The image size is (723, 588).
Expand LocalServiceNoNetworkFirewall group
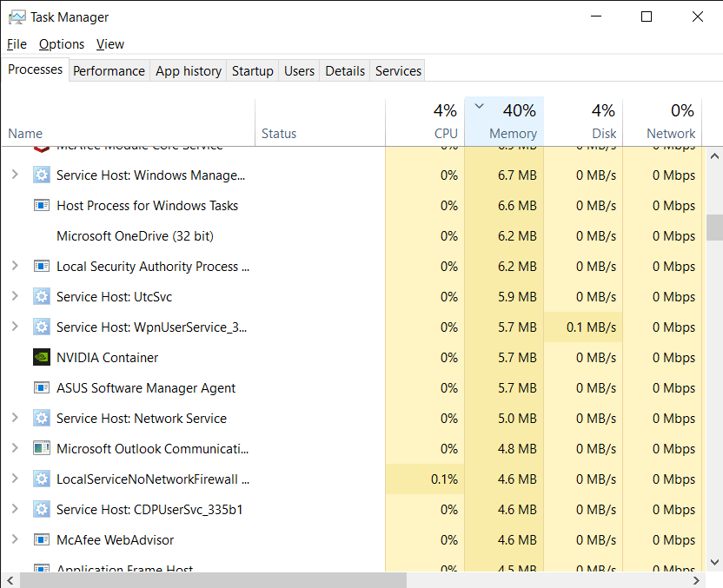click(15, 479)
